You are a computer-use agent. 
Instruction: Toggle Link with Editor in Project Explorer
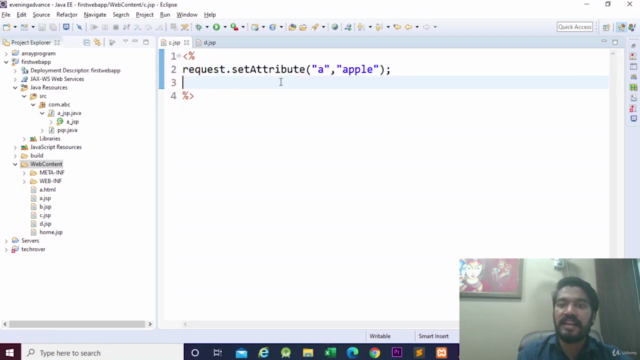[97, 42]
